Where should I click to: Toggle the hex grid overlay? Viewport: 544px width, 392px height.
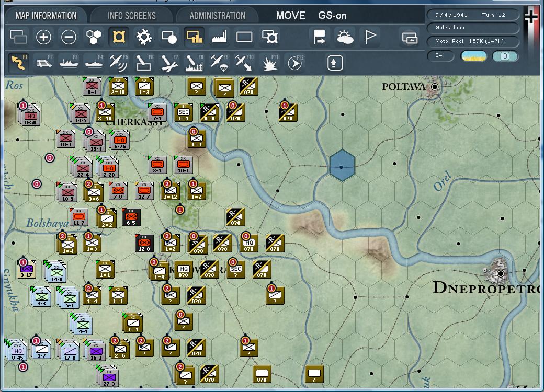(94, 37)
